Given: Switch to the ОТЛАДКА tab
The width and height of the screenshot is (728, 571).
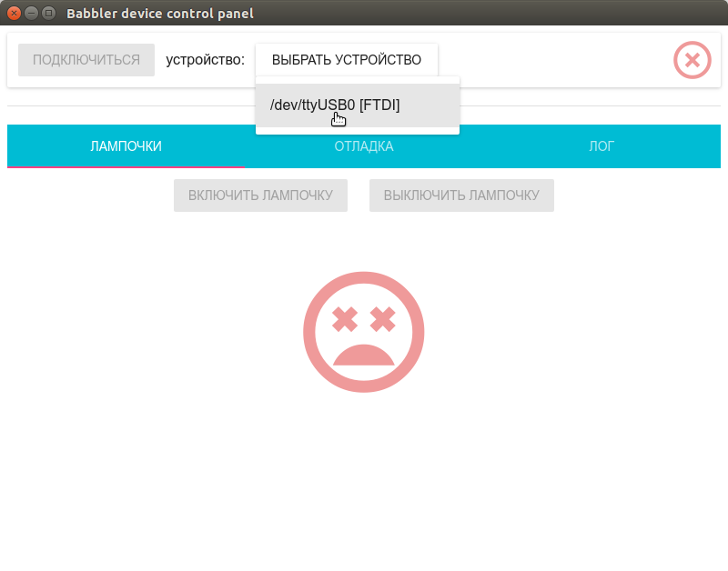Looking at the screenshot, I should coord(364,145).
